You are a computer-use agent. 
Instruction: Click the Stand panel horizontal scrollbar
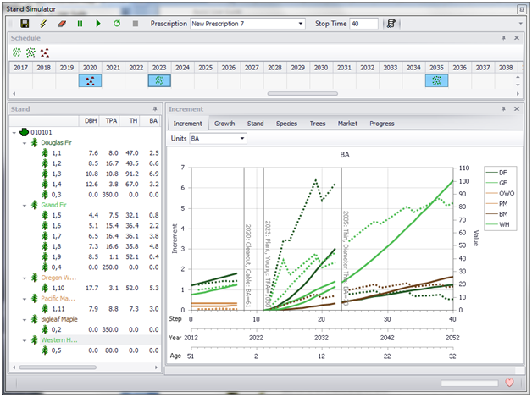(x=58, y=367)
